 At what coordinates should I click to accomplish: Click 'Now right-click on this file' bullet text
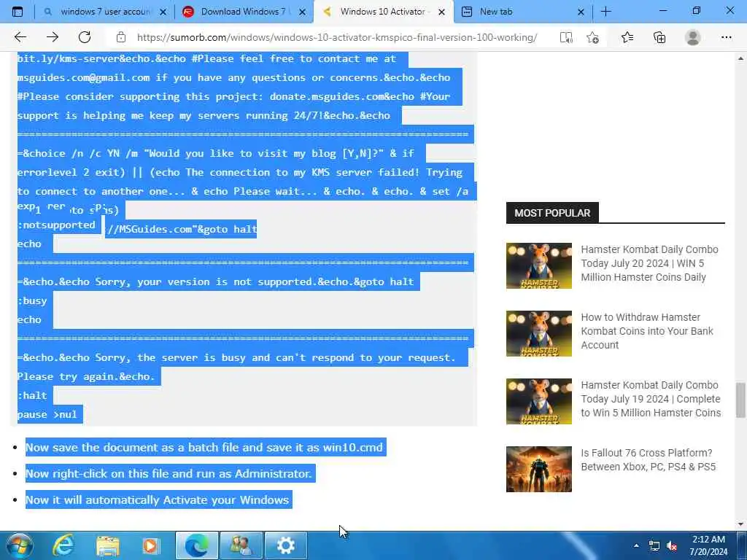coord(169,474)
